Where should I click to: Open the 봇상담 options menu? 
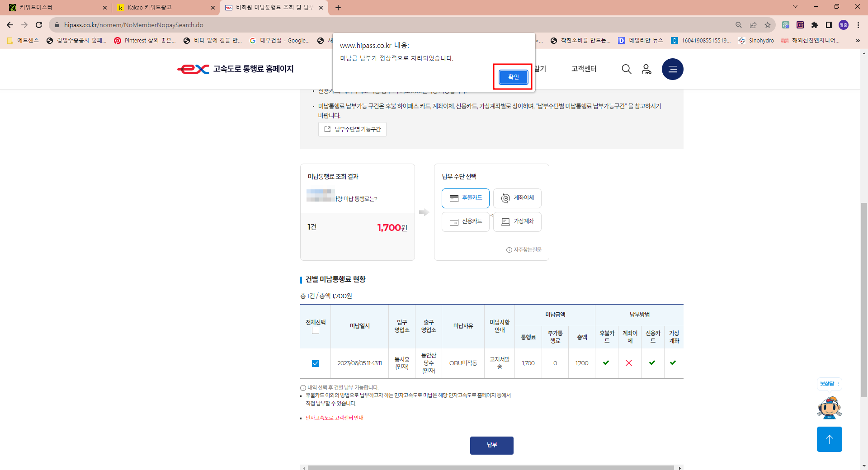(x=839, y=384)
